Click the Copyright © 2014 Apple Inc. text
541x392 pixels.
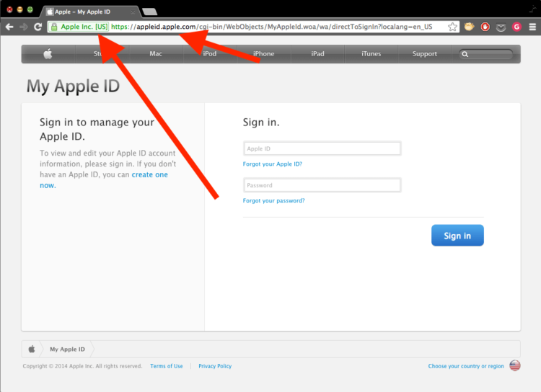pos(82,366)
